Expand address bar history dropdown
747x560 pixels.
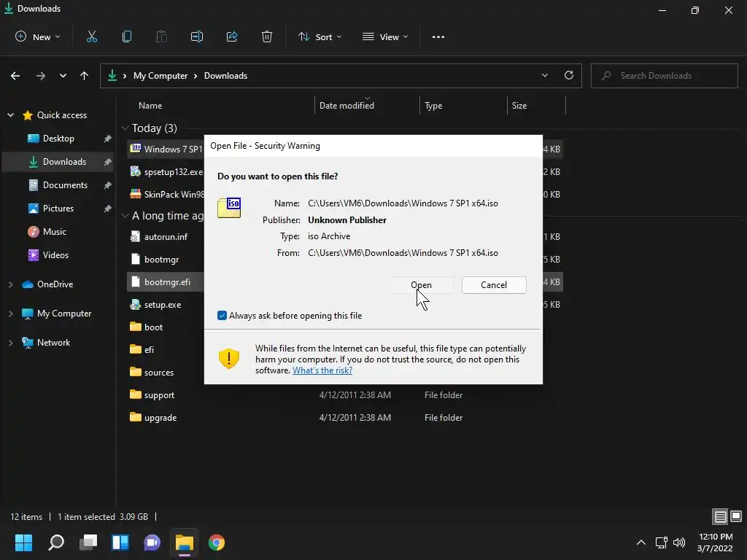click(x=544, y=75)
